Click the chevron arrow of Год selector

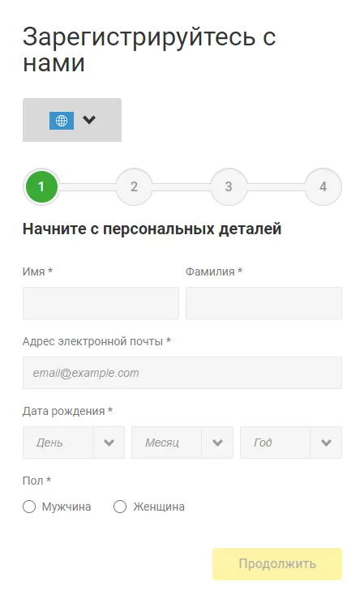tap(326, 443)
